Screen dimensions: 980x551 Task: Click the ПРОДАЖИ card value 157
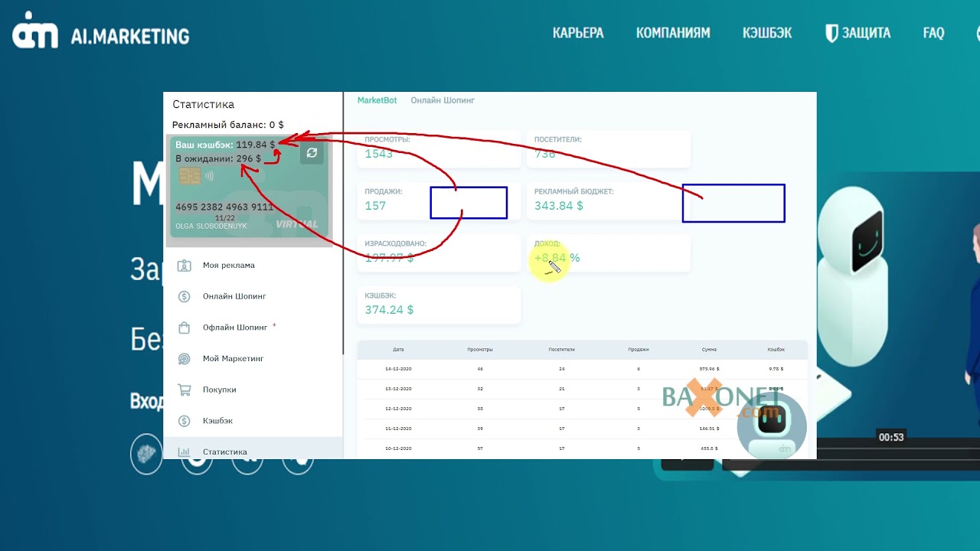point(375,206)
